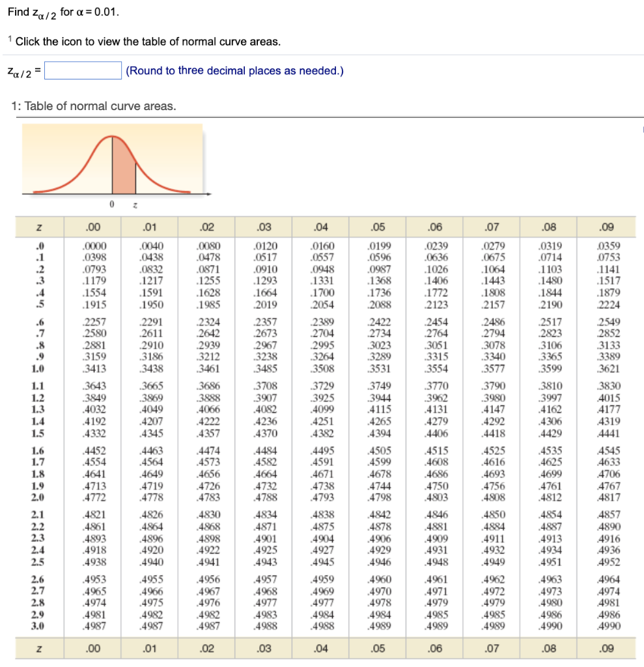Click the .05 column header in the table

[x=379, y=226]
